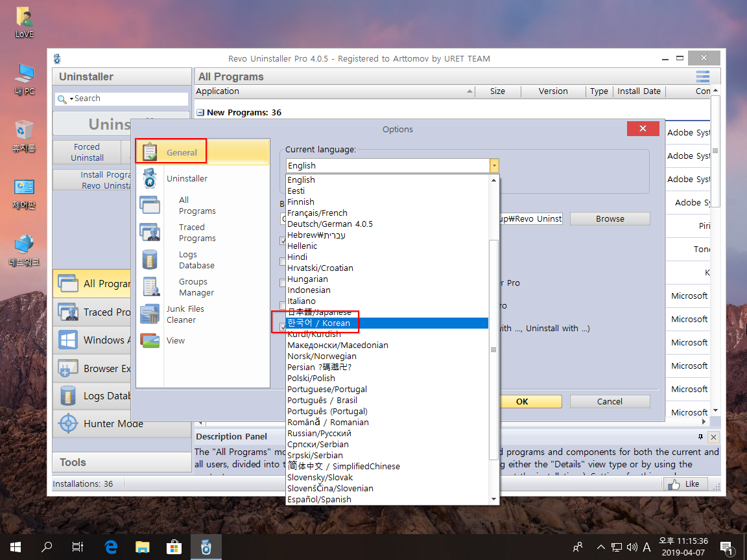The width and height of the screenshot is (747, 560).
Task: Open Logs Database options icon
Action: click(150, 259)
